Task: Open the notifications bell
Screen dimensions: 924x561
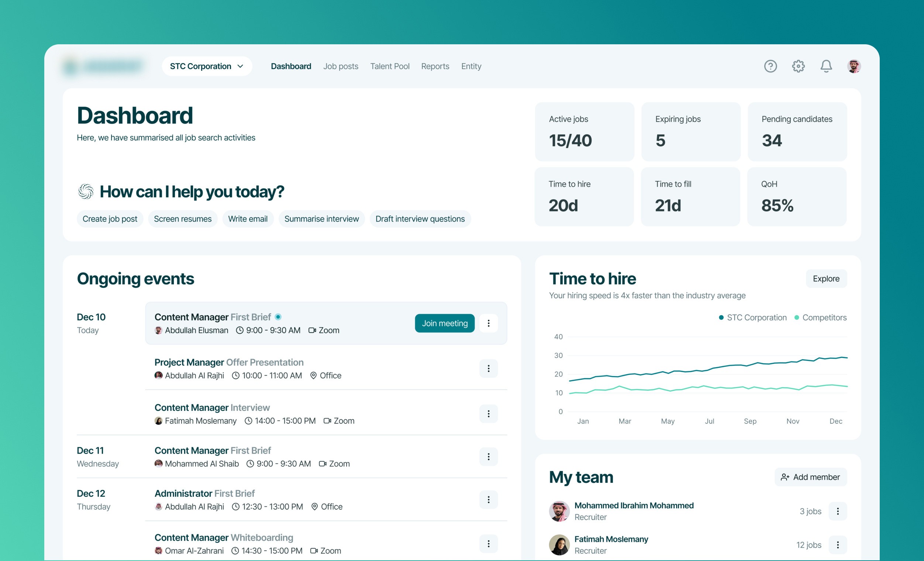Action: click(826, 66)
